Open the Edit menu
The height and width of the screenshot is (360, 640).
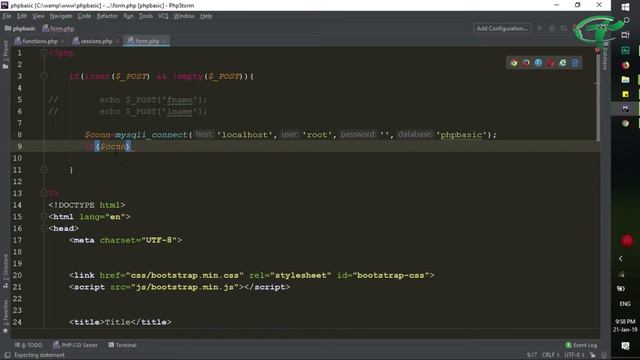(x=22, y=16)
